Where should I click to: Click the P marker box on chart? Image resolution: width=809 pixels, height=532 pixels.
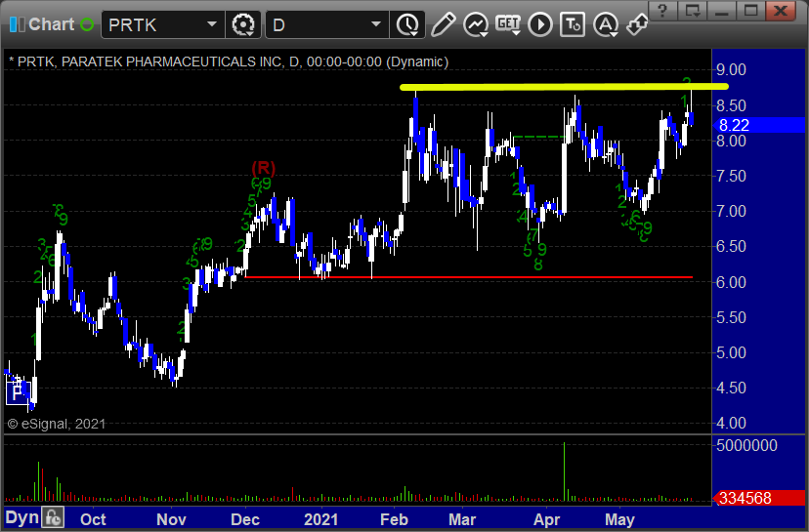[18, 393]
